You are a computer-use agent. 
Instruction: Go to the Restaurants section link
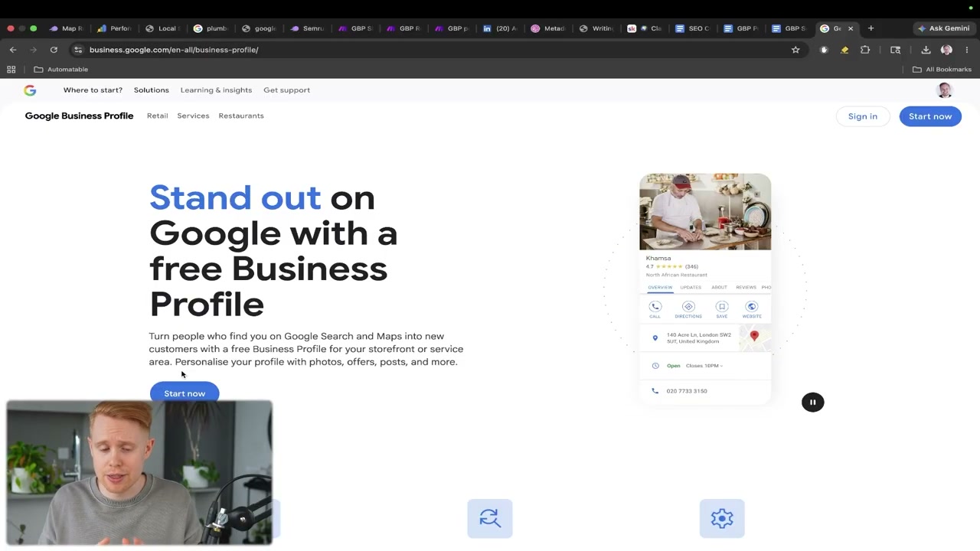(241, 116)
